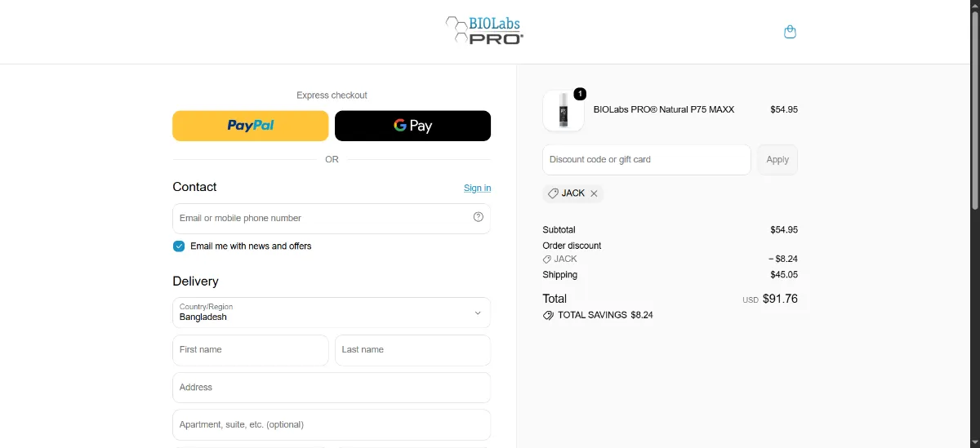The height and width of the screenshot is (448, 980).
Task: Click the TOTAL SAVINGS $8.24 text
Action: pos(605,315)
